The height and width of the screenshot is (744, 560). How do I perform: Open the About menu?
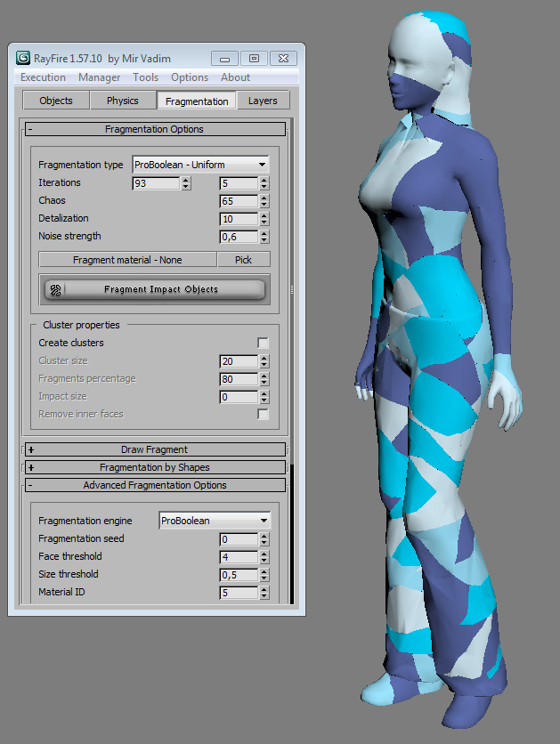pyautogui.click(x=235, y=77)
